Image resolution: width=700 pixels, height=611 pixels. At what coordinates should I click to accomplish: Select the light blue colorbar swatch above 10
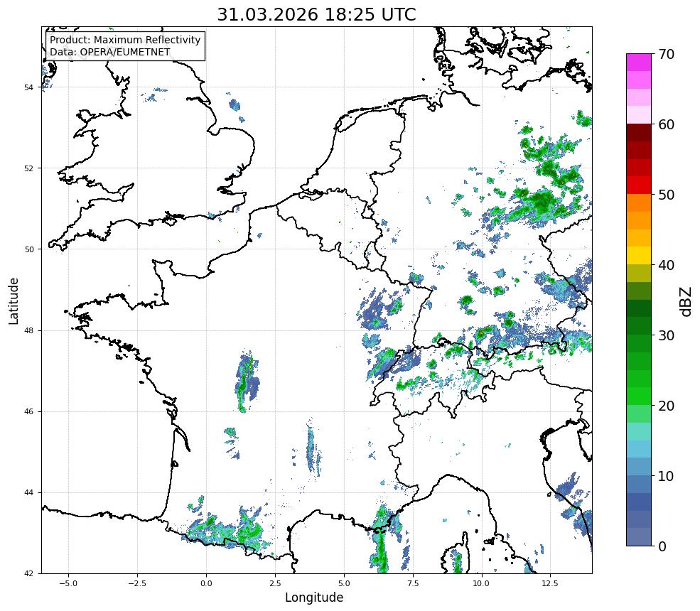point(639,449)
